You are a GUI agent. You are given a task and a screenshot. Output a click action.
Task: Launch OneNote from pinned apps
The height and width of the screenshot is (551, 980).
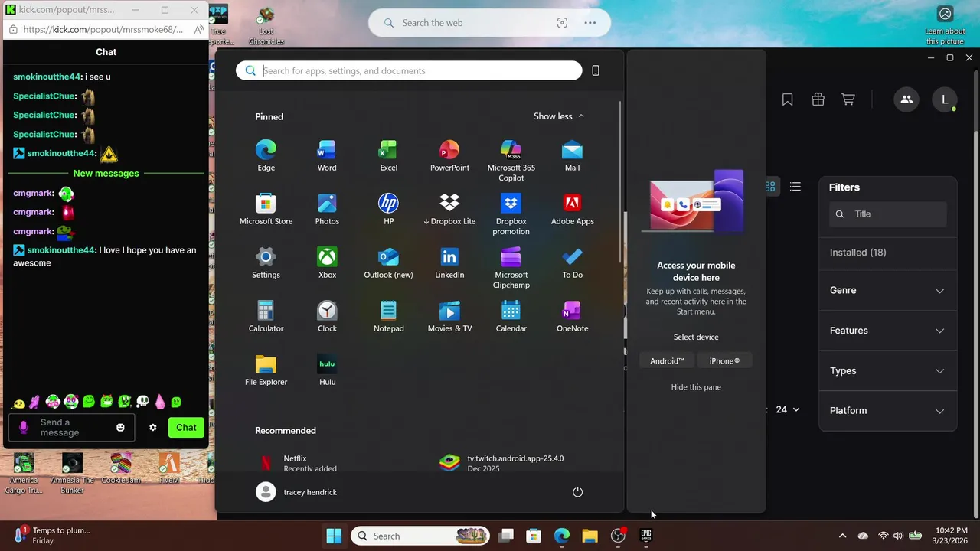pos(572,316)
